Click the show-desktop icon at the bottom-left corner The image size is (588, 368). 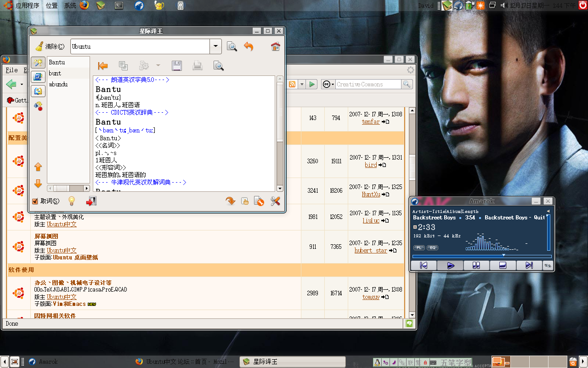15,362
